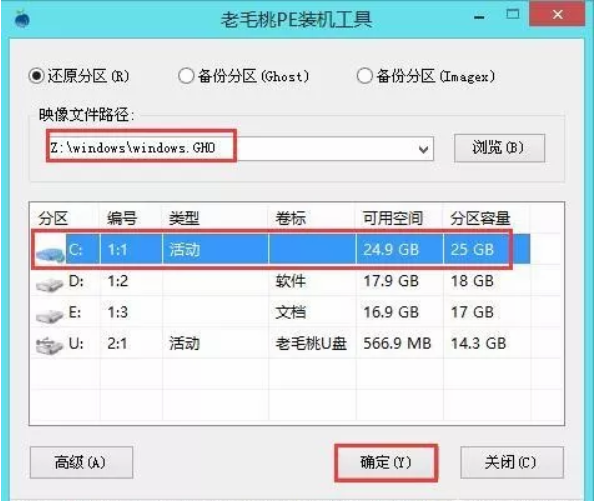This screenshot has height=501, width=594.
Task: Click the 17 GB capacity cell
Action: tap(472, 312)
